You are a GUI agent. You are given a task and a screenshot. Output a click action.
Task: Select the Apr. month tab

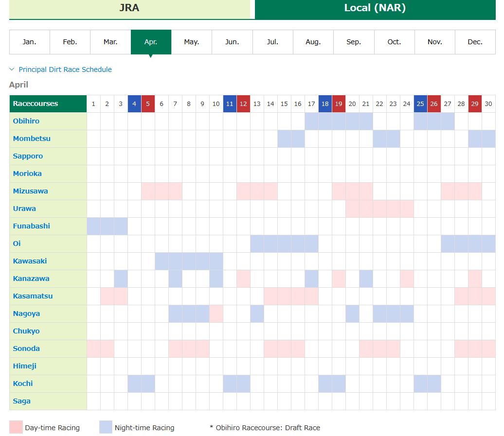point(151,42)
